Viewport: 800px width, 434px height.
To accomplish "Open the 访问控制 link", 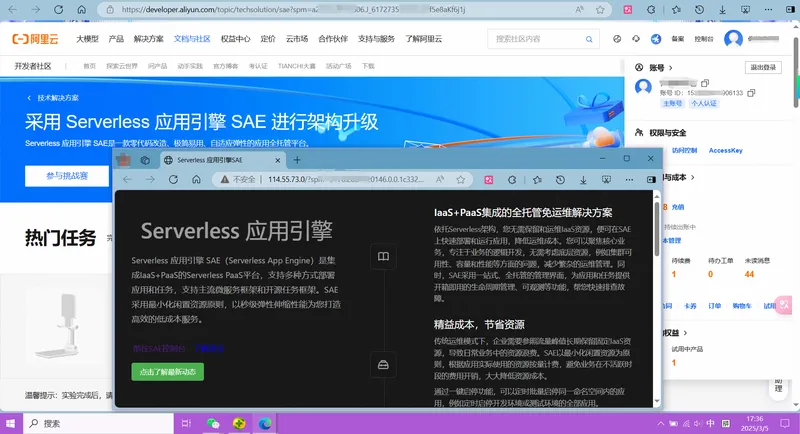I will point(684,150).
